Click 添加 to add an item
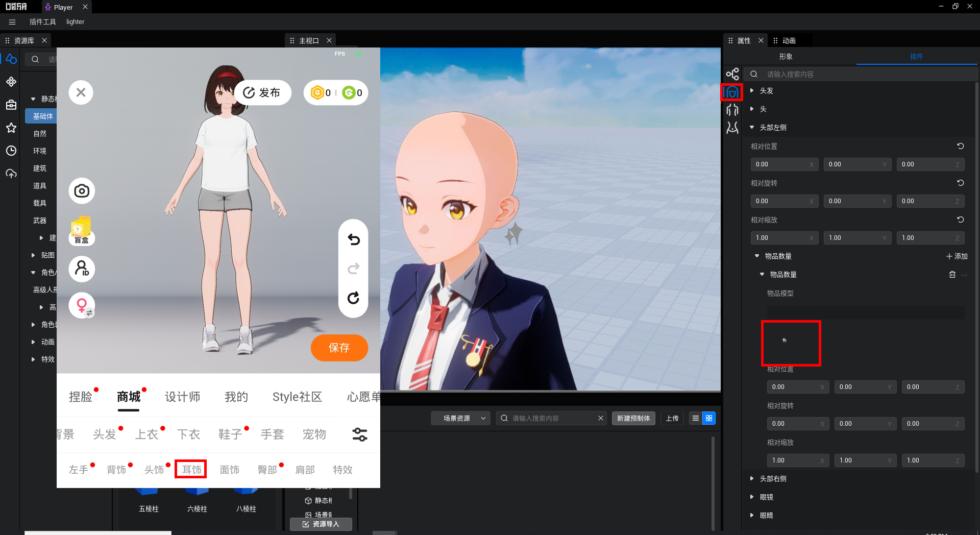 957,256
